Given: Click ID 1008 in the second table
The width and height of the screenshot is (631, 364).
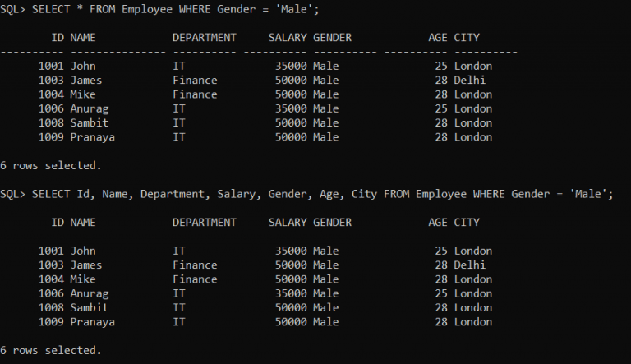Looking at the screenshot, I should (x=51, y=307).
